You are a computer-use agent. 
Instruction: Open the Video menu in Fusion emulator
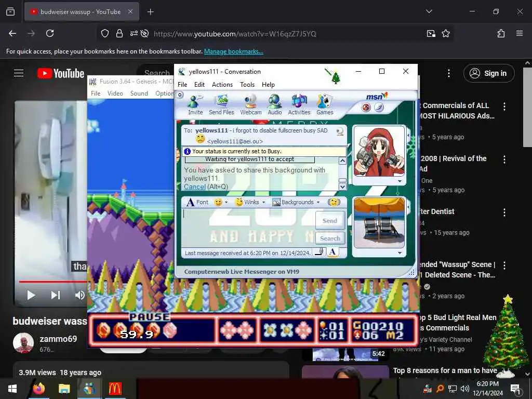115,94
